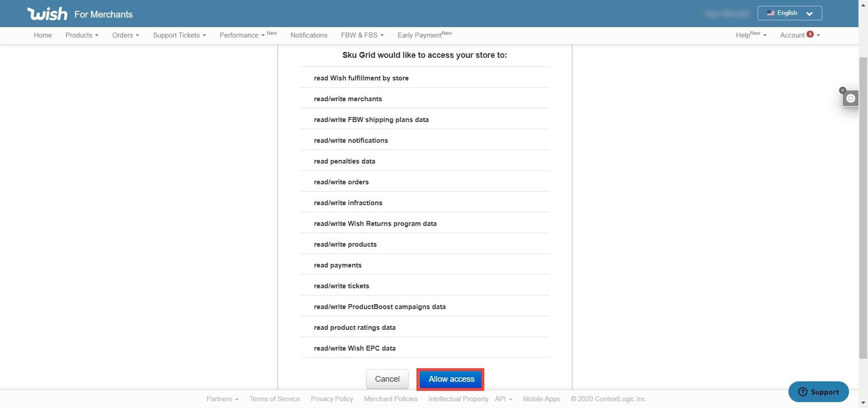Click the Wish logo
The image size is (868, 408).
click(47, 14)
